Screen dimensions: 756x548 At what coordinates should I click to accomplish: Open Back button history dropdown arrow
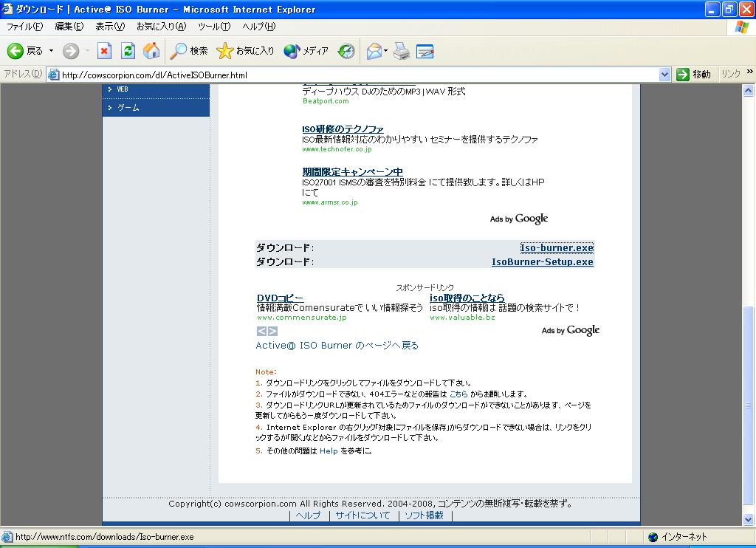51,51
